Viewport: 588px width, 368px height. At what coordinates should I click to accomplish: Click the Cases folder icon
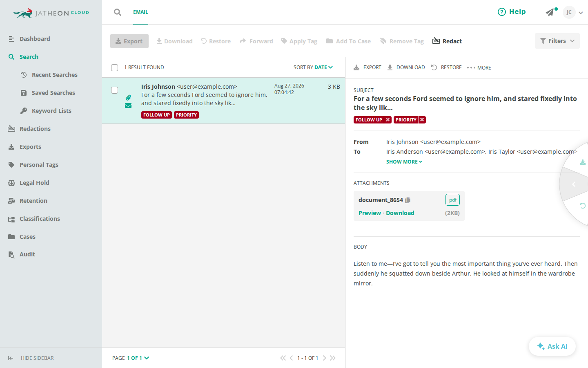pos(11,237)
